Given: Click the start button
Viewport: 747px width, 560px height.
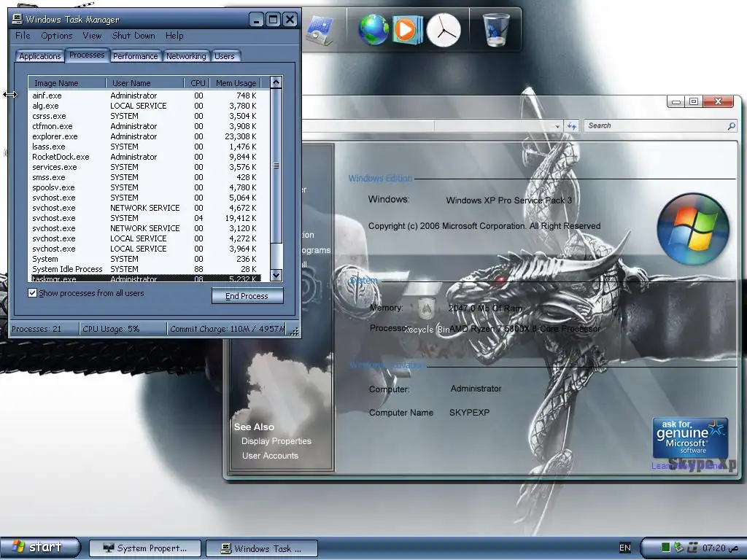Looking at the screenshot, I should coord(41,546).
